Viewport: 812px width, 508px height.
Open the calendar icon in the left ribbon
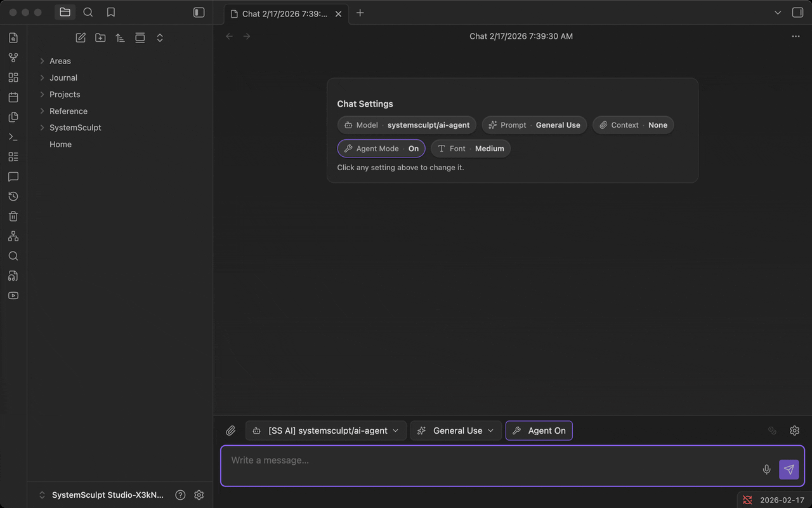pyautogui.click(x=13, y=97)
